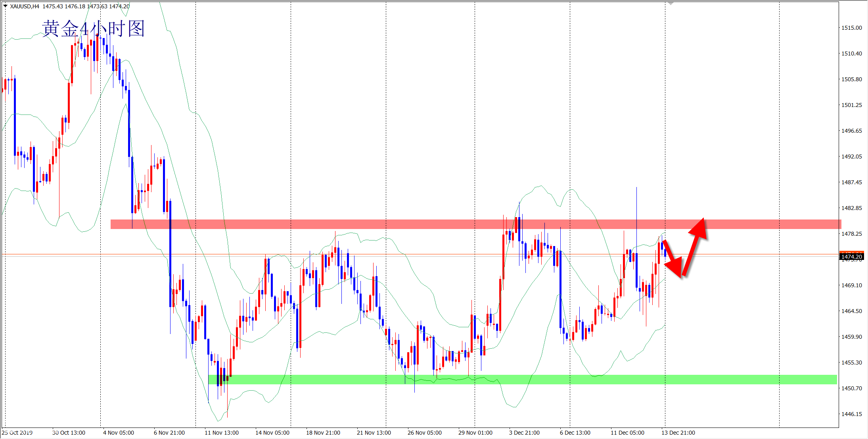Select the red resistance zone rectangle
This screenshot has width=868, height=439.
[x=436, y=224]
